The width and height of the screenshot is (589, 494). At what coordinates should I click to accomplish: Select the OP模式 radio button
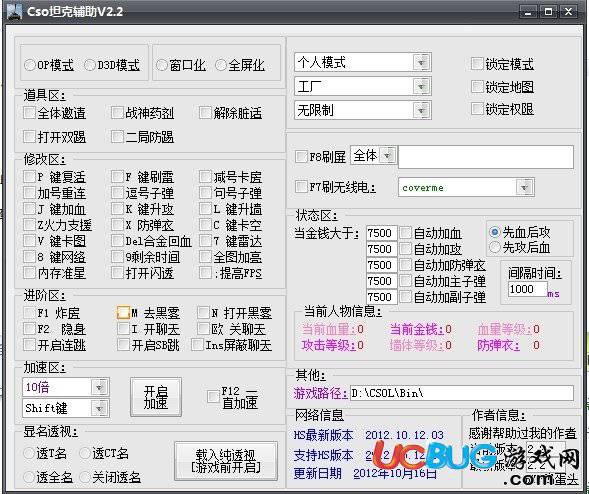click(x=29, y=65)
